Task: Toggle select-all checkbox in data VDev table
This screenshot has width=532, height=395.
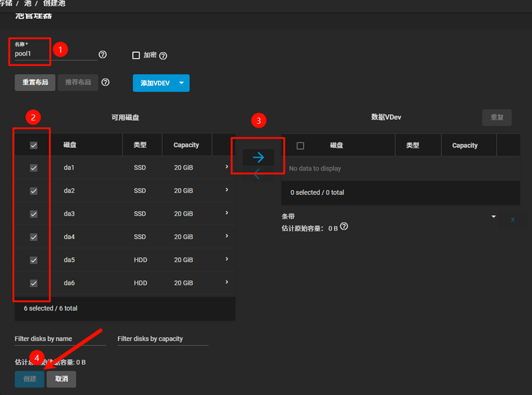Action: point(300,146)
